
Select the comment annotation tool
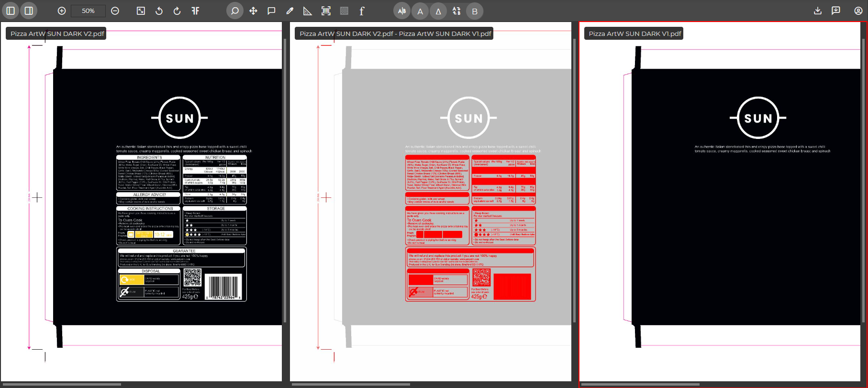tap(271, 11)
